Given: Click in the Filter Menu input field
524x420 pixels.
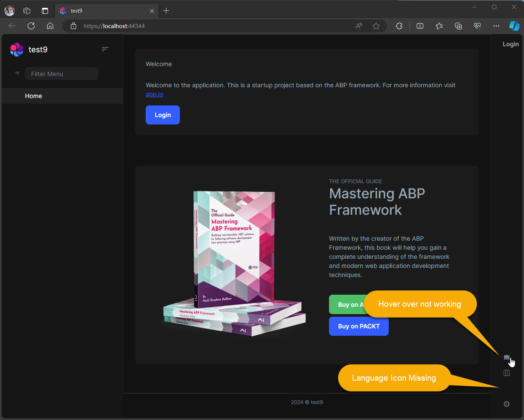Looking at the screenshot, I should pos(62,74).
